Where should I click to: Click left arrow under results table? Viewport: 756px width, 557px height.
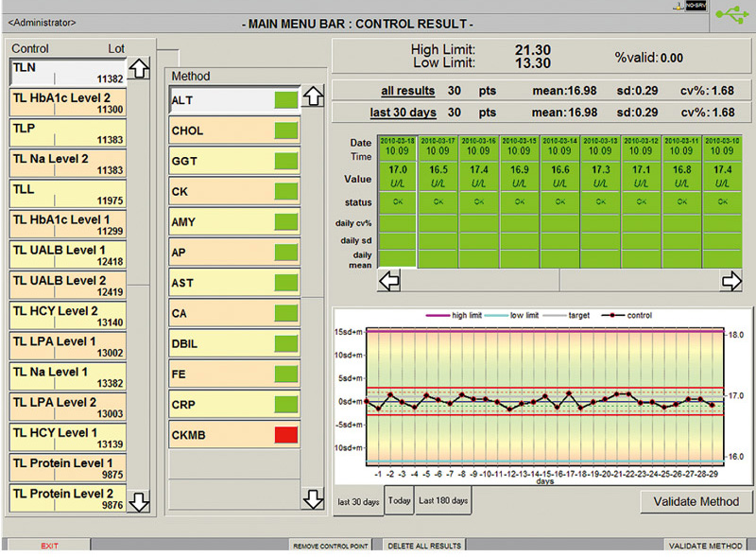(x=388, y=281)
